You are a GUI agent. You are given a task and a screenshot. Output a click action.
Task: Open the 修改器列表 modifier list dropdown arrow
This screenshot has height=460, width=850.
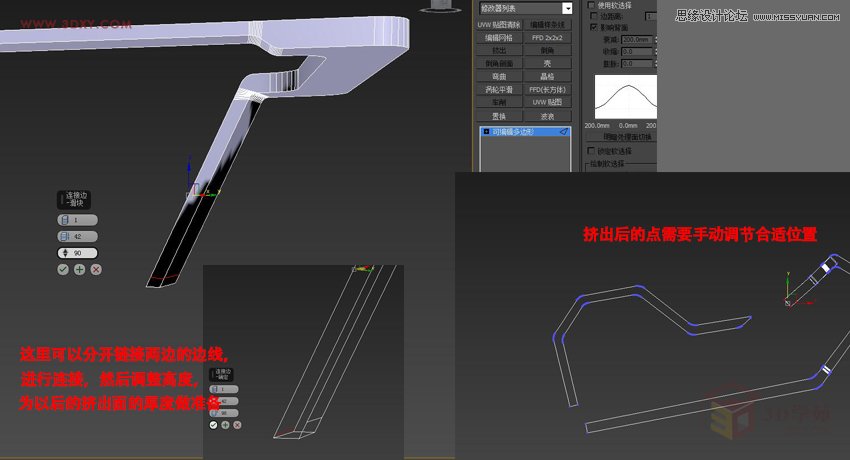567,8
